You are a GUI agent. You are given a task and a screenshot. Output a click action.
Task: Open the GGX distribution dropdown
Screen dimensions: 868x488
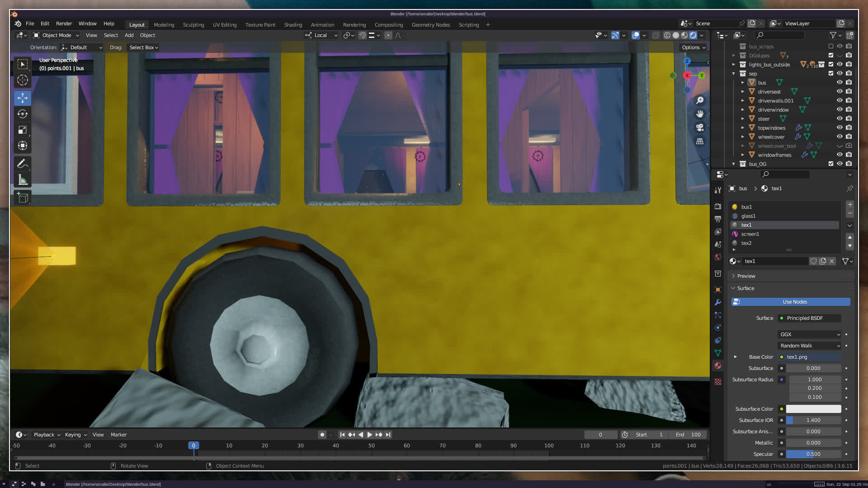click(x=810, y=334)
